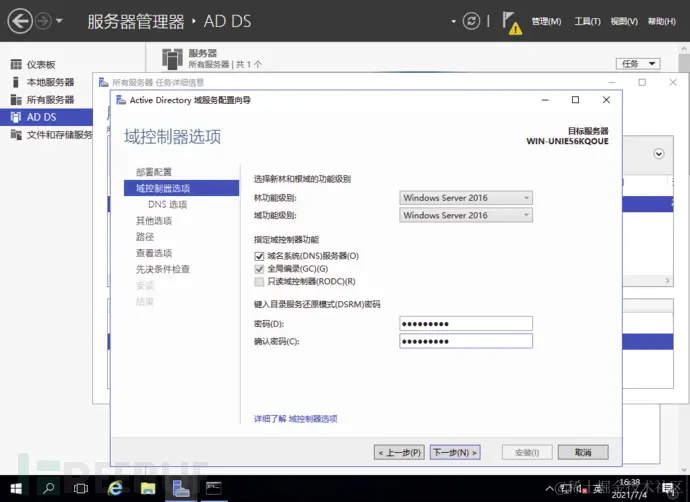Click the main window vertical scrollbar
The width and height of the screenshot is (690, 502).
(684, 258)
